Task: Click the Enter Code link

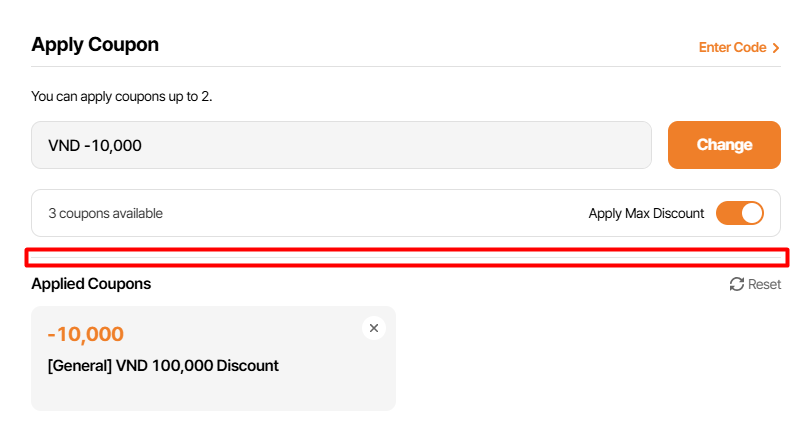Action: (732, 47)
